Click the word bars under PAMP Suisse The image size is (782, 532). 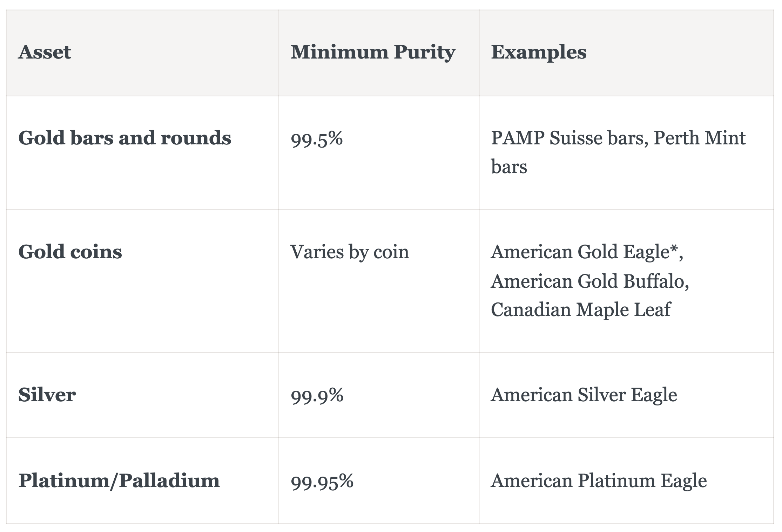tap(509, 166)
